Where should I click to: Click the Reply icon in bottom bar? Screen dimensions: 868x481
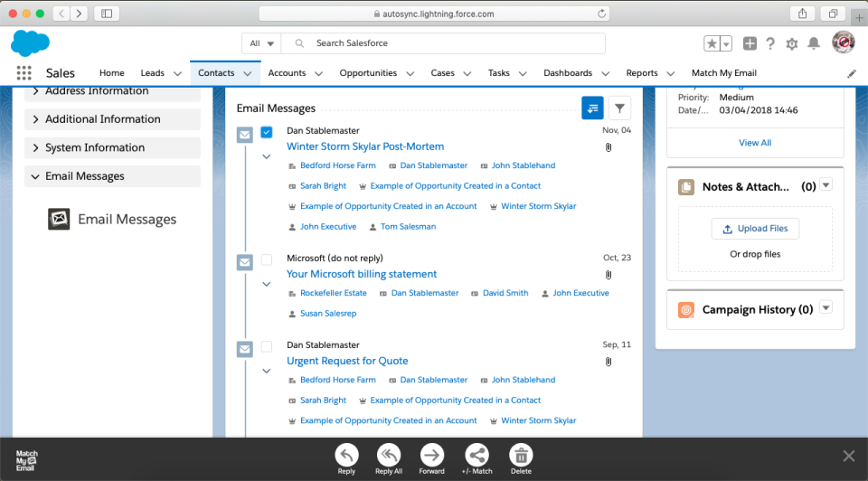point(346,455)
